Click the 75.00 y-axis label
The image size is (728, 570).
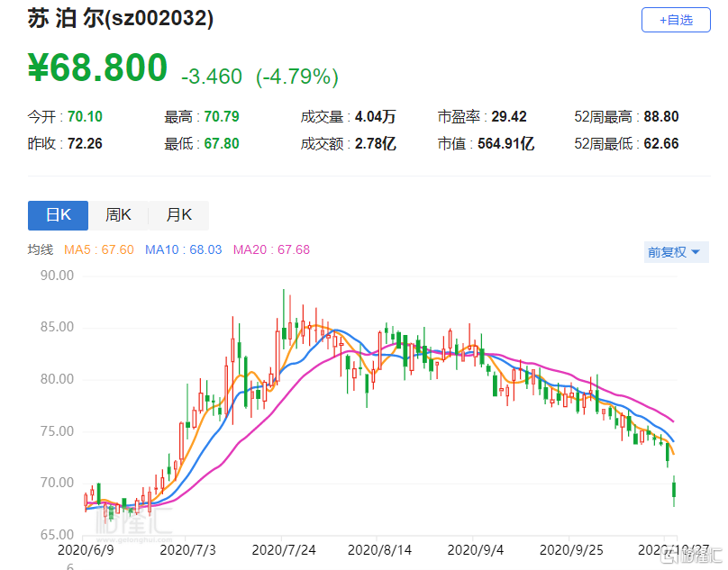pos(57,431)
